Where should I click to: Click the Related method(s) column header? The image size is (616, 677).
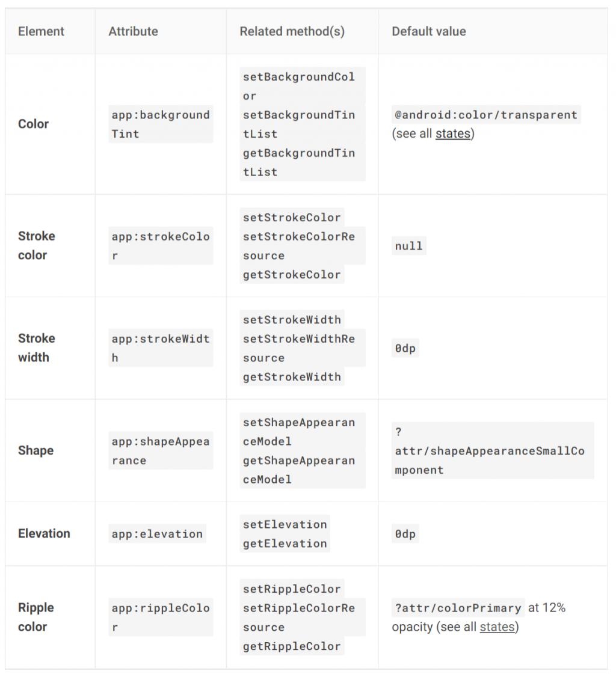(292, 31)
